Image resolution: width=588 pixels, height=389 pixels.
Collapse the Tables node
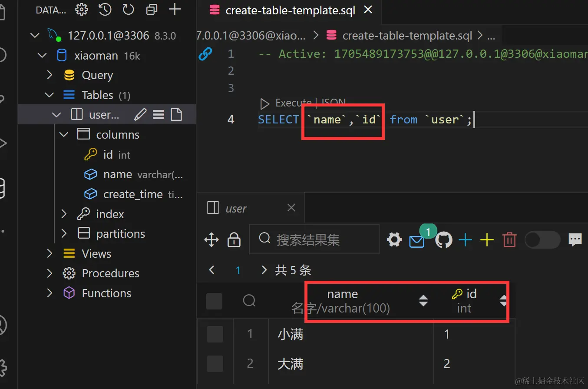click(x=50, y=95)
